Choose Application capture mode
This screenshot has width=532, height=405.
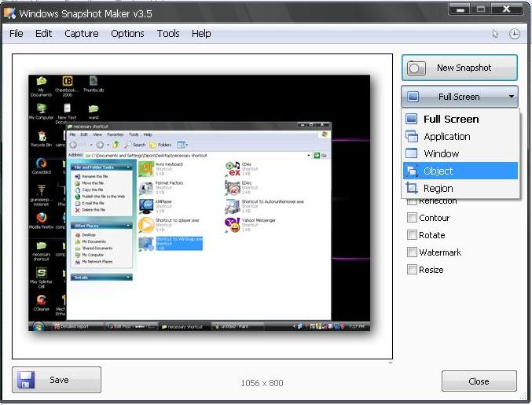coord(460,137)
